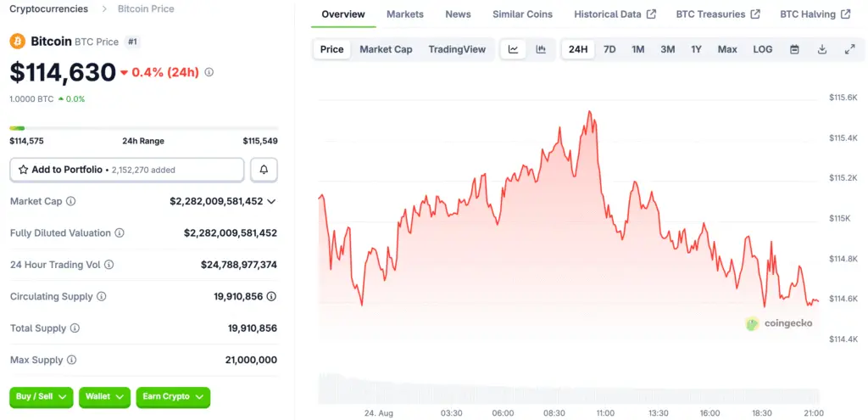868x420 pixels.
Task: Switch chart to Market Cap view
Action: click(x=386, y=49)
